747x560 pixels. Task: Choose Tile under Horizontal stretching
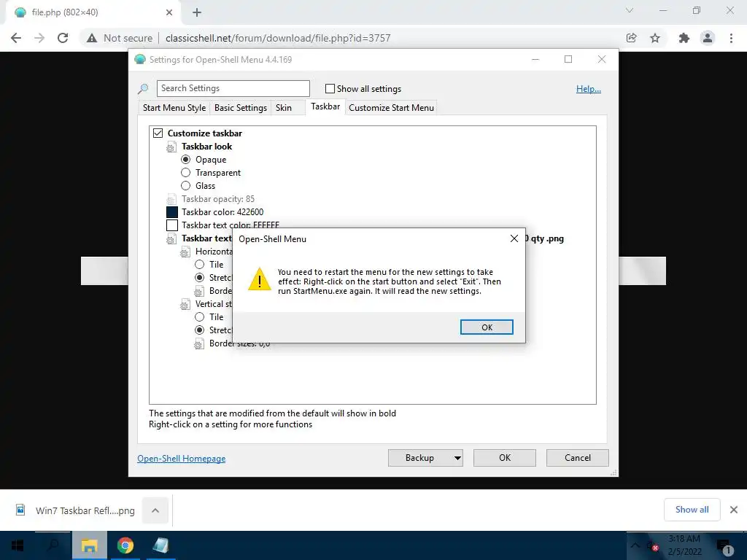pyautogui.click(x=200, y=264)
